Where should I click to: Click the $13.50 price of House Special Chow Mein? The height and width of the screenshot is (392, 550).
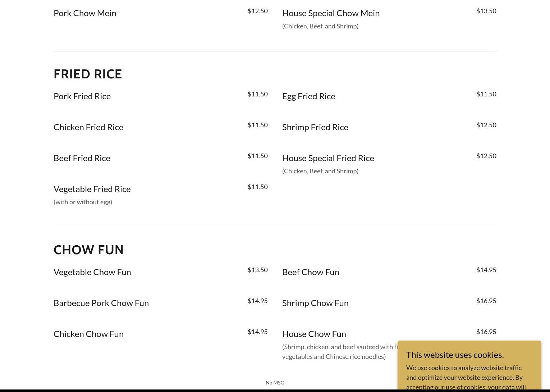click(486, 11)
